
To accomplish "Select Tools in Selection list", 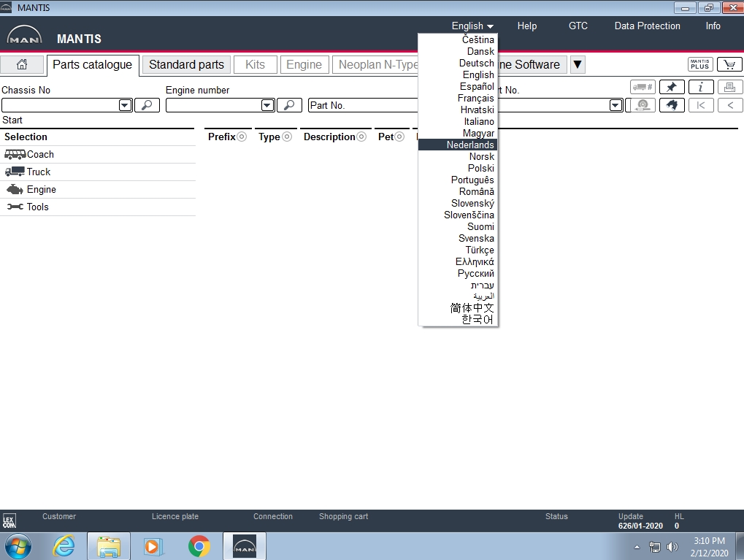I will (98, 207).
